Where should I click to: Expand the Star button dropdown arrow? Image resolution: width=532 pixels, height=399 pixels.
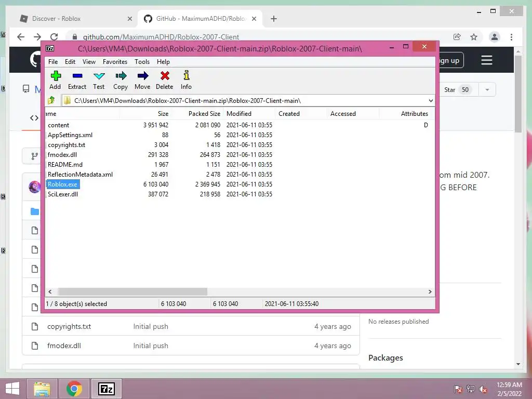coord(487,89)
